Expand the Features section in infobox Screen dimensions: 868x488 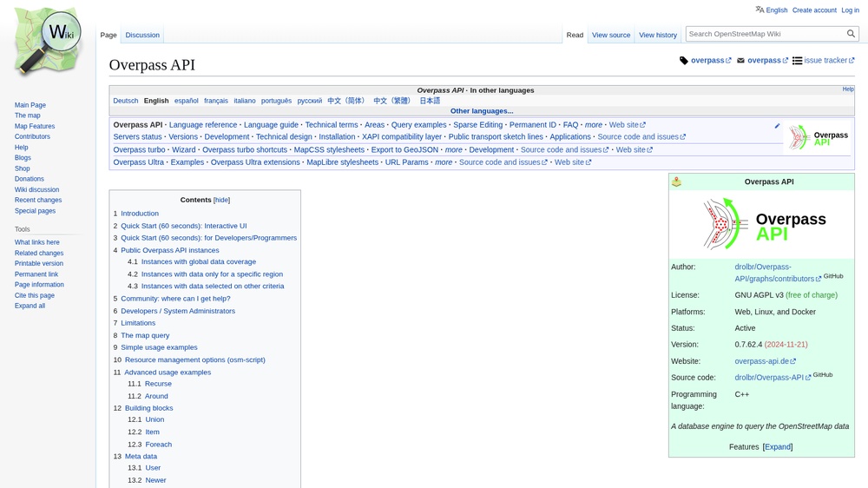point(778,447)
